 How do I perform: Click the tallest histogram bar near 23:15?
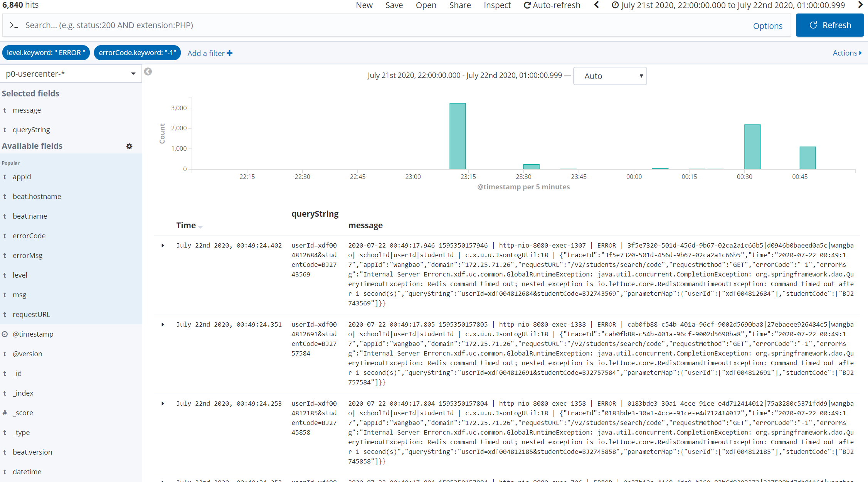coord(458,136)
